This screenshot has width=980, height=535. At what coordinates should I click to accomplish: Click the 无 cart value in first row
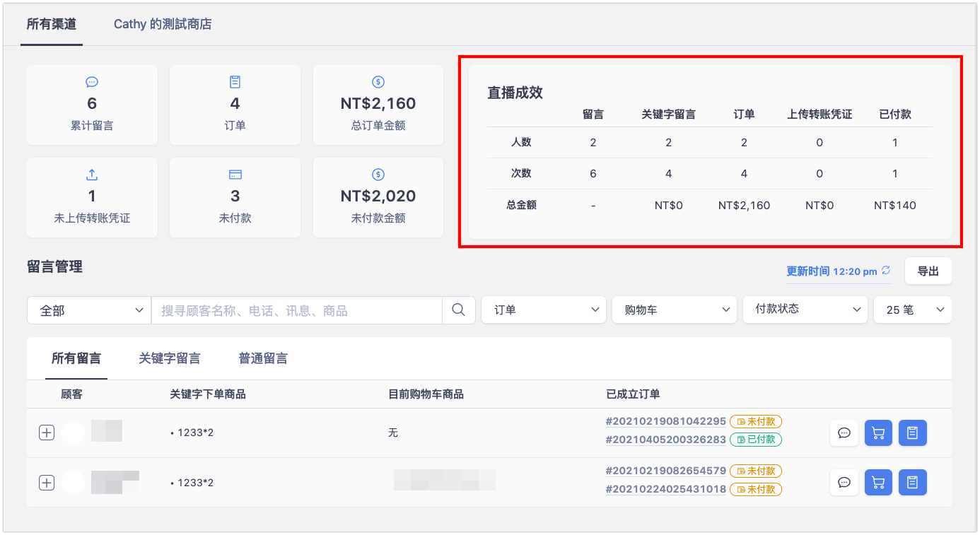coord(393,433)
